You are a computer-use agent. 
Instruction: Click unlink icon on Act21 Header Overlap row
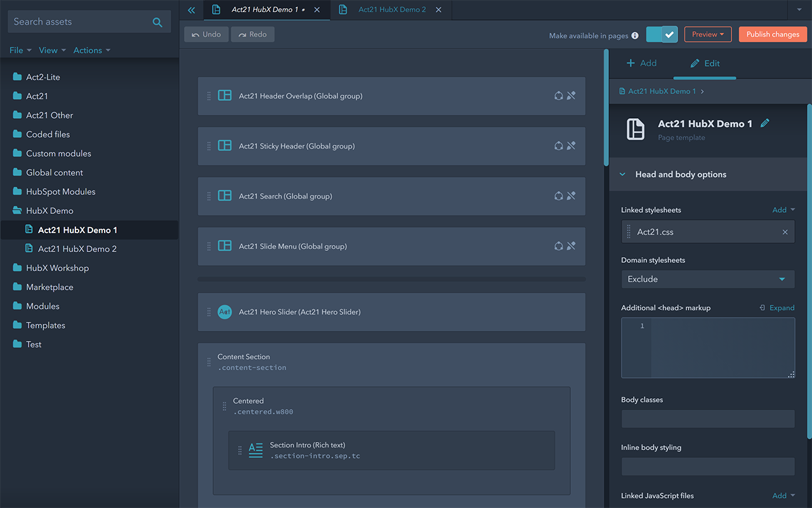[571, 96]
